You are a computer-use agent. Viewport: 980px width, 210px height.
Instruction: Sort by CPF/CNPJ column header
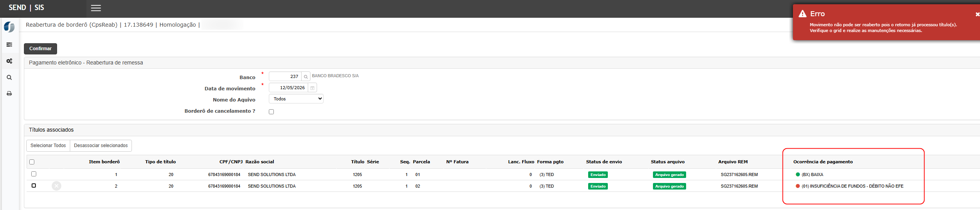tap(231, 162)
